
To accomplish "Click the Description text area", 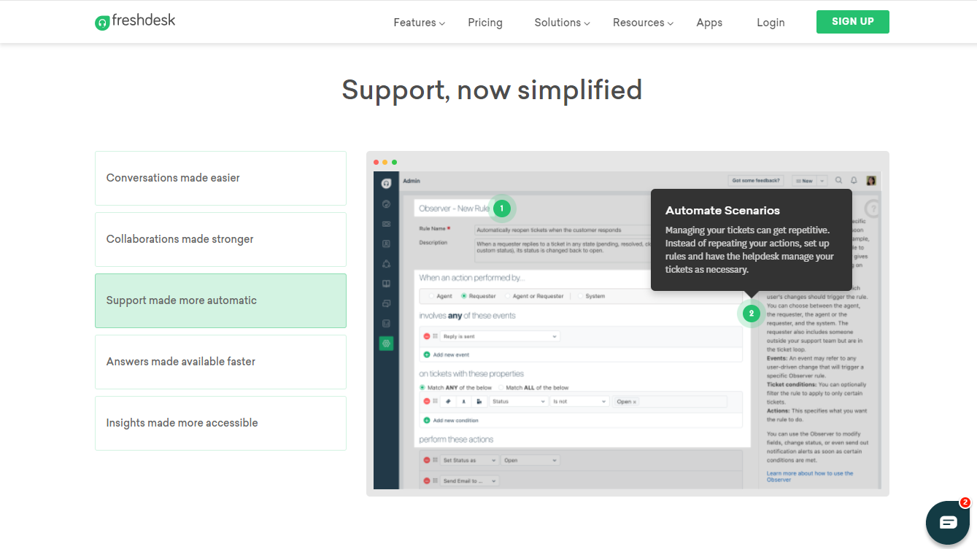I will click(562, 249).
